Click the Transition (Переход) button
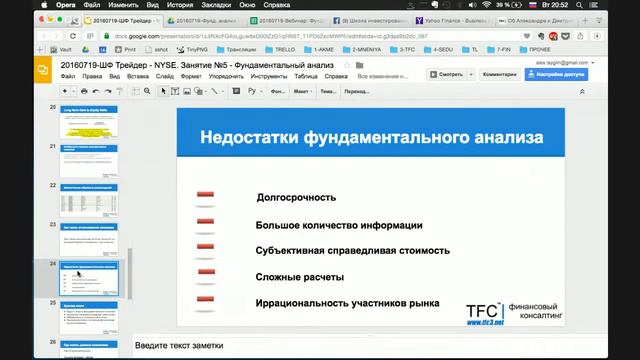This screenshot has height=360, width=640. pyautogui.click(x=356, y=91)
